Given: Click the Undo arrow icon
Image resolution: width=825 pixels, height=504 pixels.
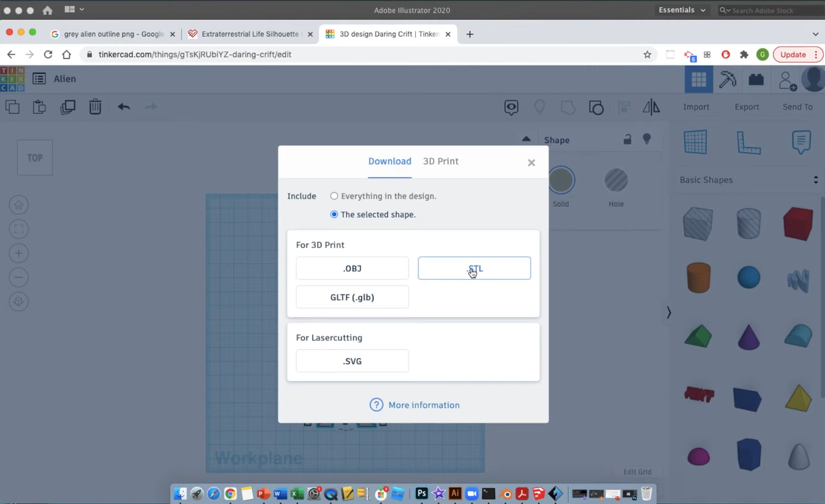Looking at the screenshot, I should coord(123,107).
